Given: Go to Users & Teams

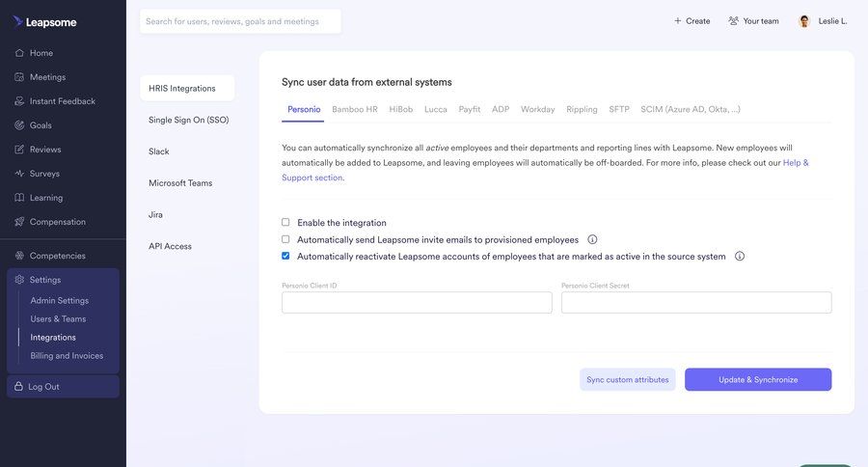Looking at the screenshot, I should pos(58,318).
